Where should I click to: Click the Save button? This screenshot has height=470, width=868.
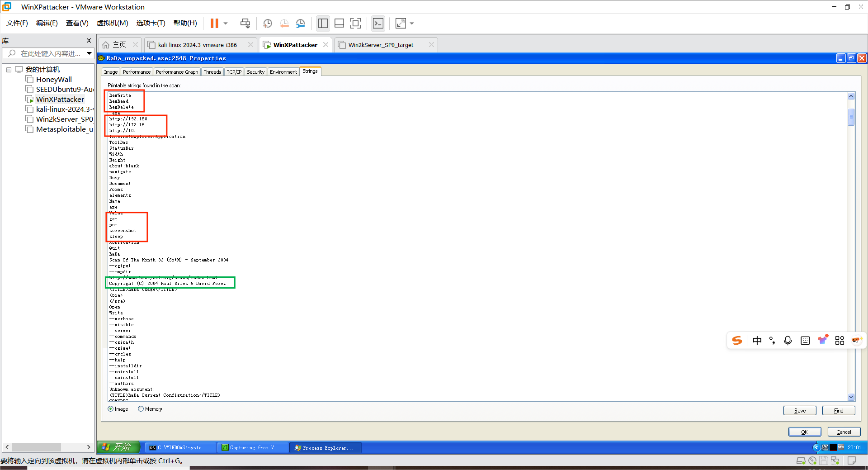800,411
